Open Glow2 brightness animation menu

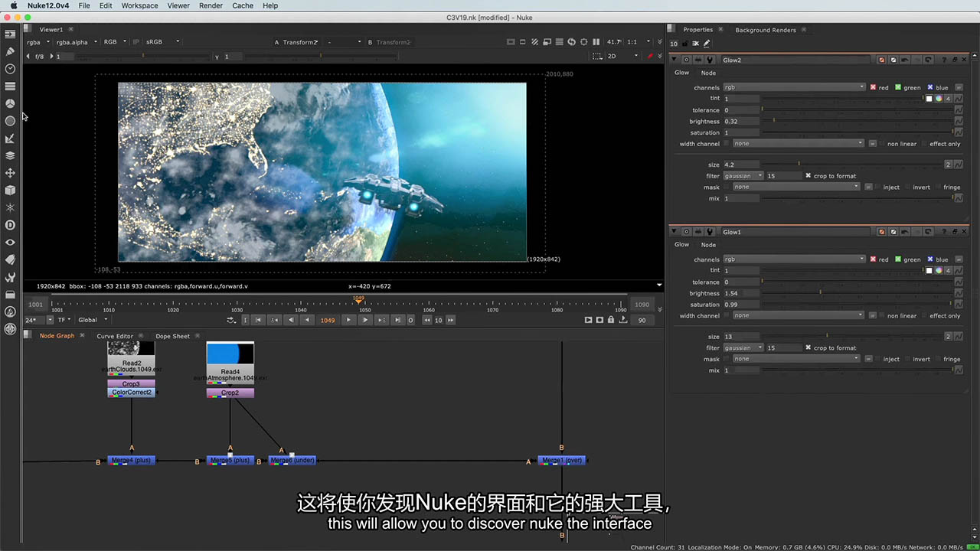[958, 121]
